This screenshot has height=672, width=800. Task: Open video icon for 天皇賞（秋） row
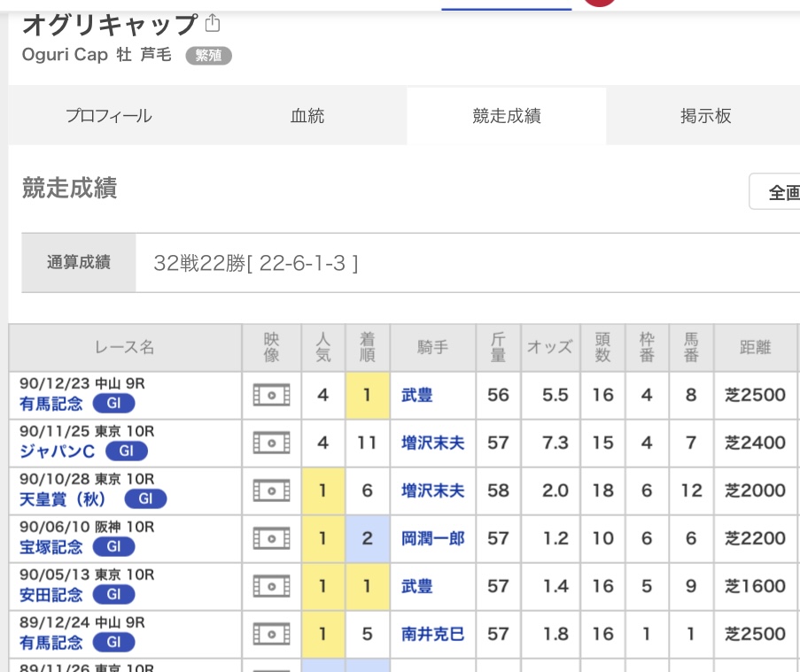point(271,491)
